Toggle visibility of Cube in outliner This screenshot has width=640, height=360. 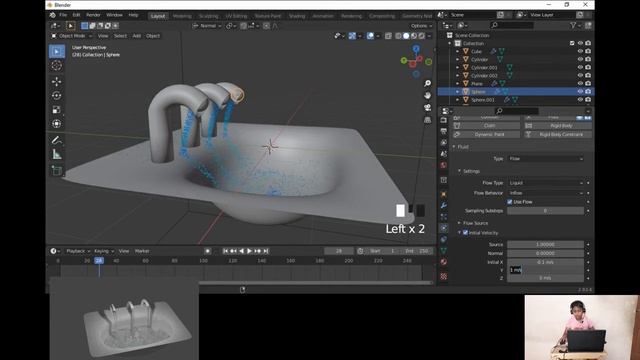[x=580, y=51]
